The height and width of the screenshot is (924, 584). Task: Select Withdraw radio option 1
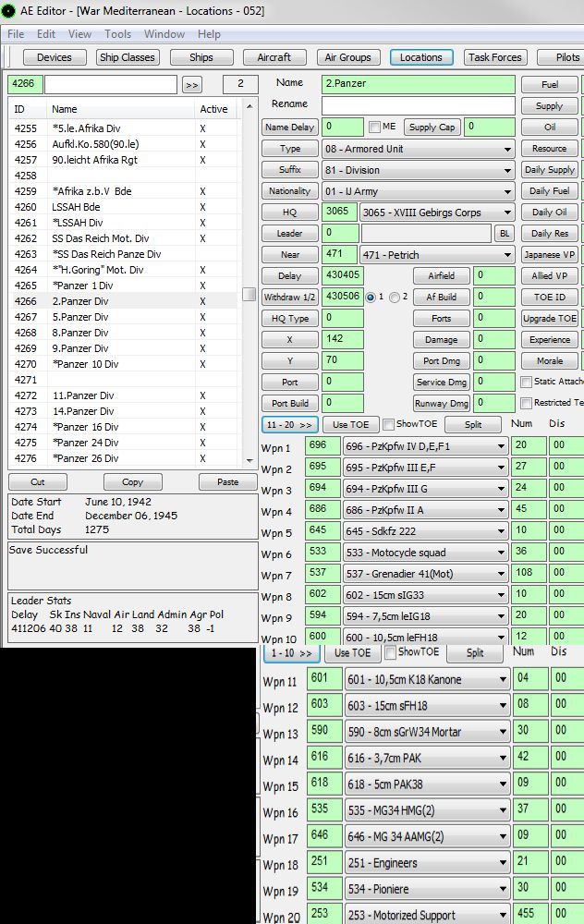point(371,297)
